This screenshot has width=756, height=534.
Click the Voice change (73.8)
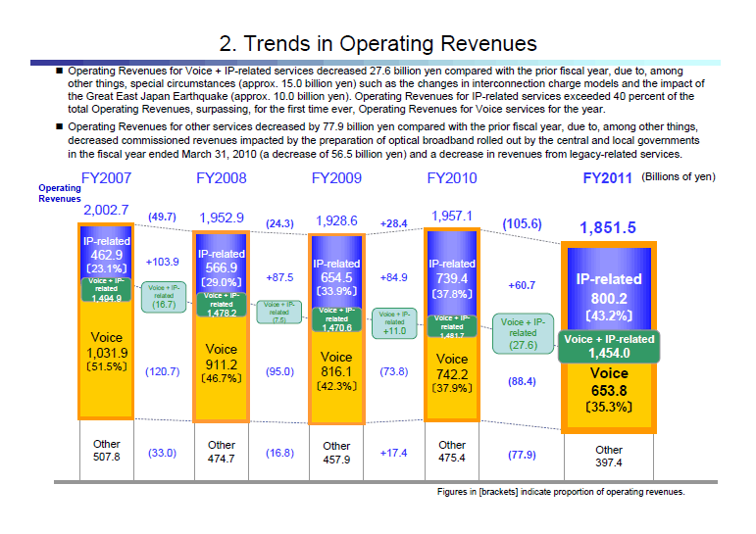pos(393,371)
